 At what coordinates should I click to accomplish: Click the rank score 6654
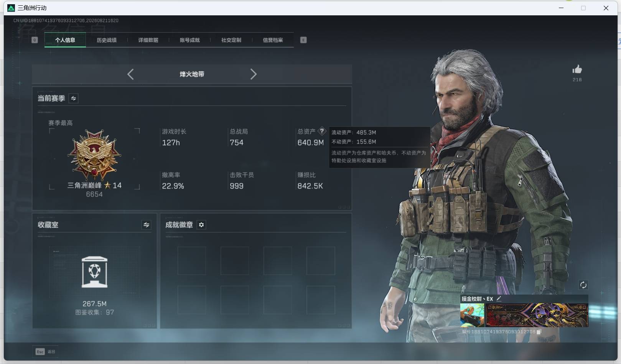[x=94, y=194]
